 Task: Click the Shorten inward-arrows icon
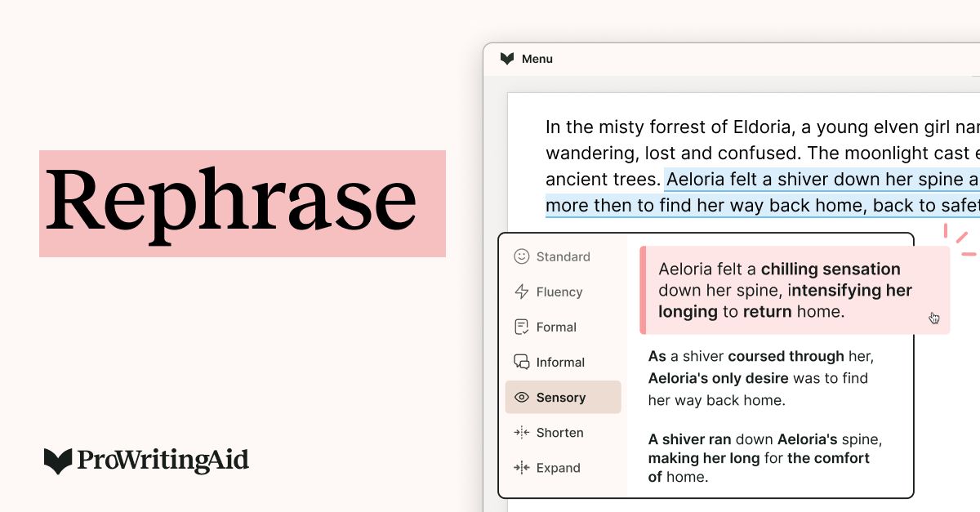[x=521, y=433]
